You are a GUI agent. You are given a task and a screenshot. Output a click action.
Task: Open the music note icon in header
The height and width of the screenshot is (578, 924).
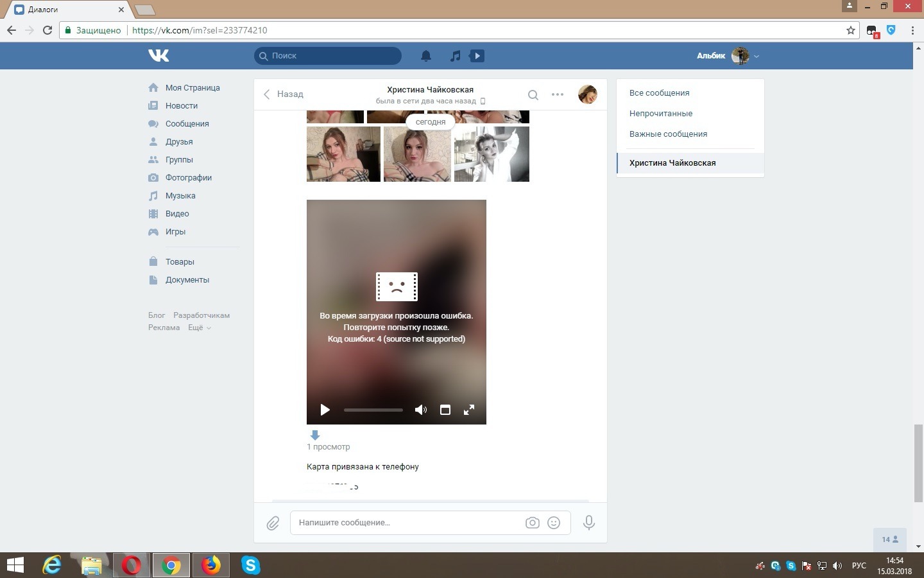click(x=455, y=56)
